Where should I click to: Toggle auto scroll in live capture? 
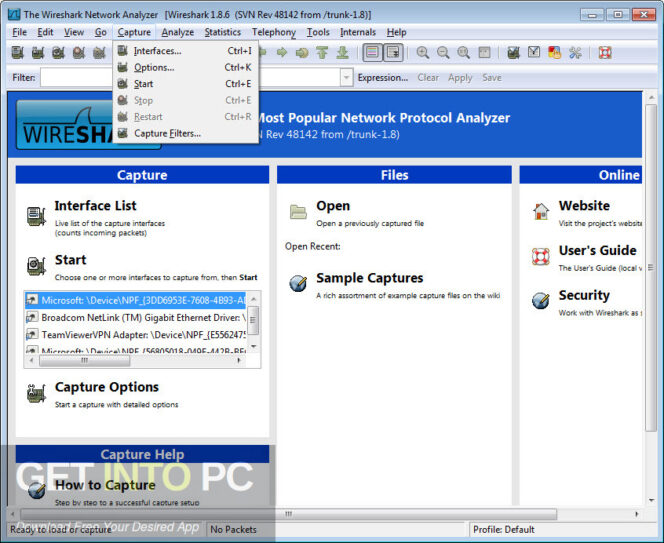393,53
